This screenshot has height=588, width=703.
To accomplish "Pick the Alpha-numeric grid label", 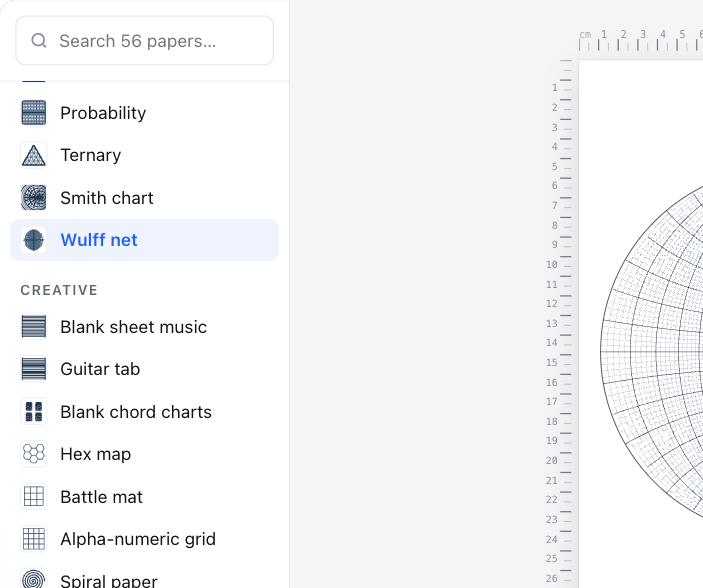I will (x=138, y=539).
